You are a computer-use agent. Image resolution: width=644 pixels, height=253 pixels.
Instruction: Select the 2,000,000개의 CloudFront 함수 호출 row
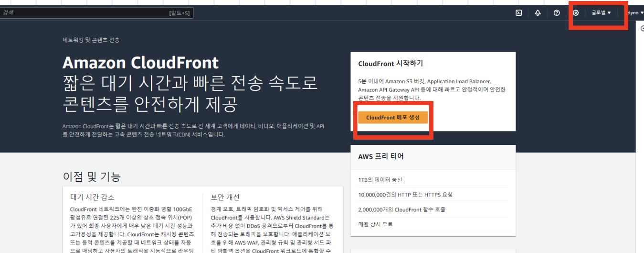(433, 209)
